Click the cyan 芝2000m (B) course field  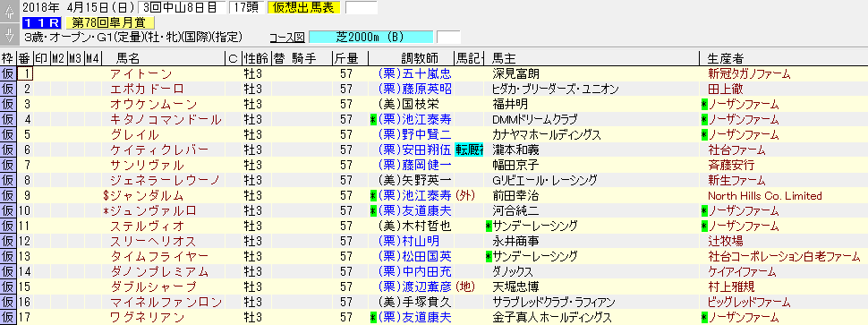(x=370, y=37)
